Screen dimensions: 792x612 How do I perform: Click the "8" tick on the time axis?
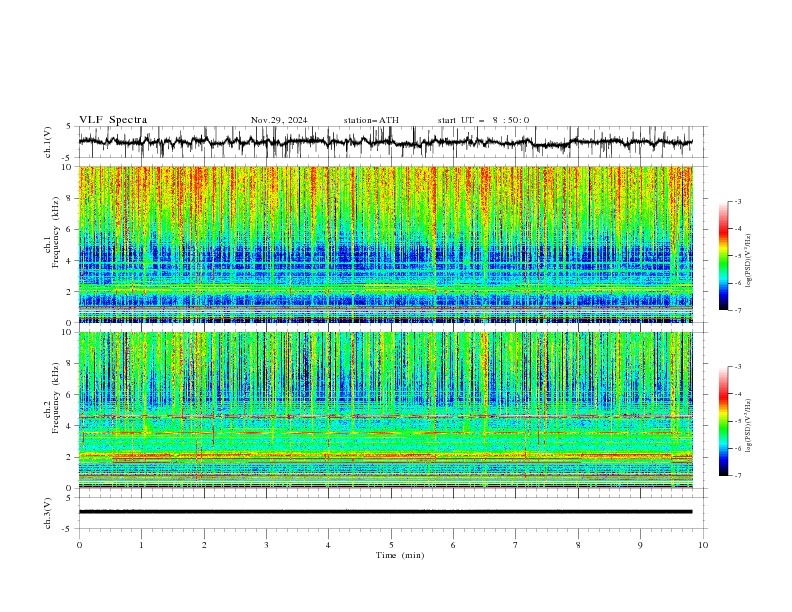click(578, 545)
